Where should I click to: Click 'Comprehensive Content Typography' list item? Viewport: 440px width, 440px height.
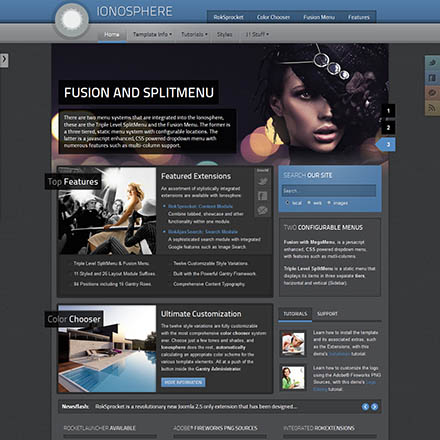click(x=209, y=284)
